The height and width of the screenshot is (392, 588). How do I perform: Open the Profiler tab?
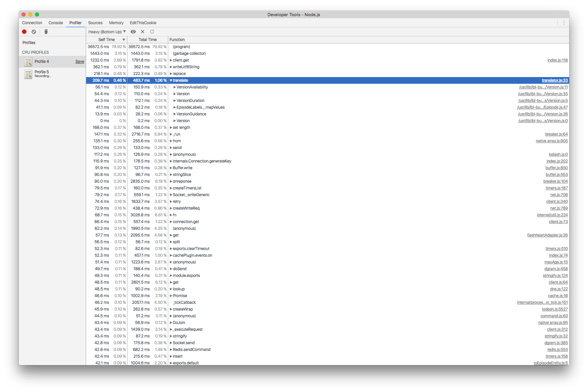click(x=76, y=23)
